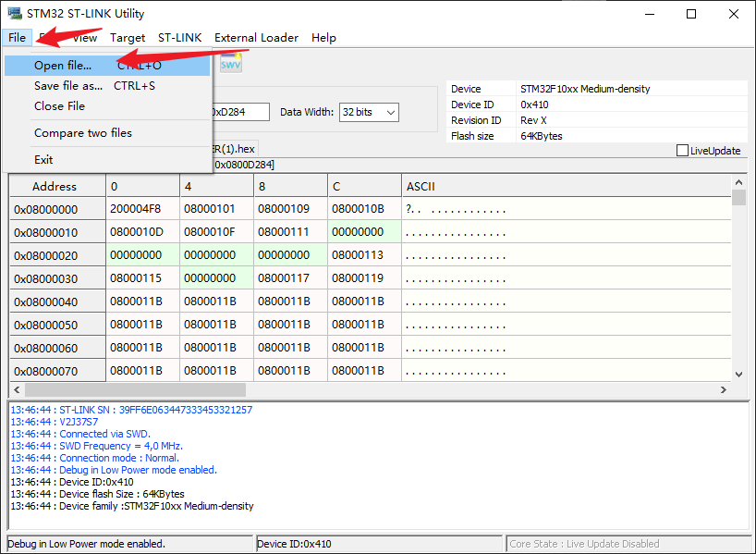Choose Open file... from File menu
Viewport: 756px width, 554px height.
coord(107,66)
